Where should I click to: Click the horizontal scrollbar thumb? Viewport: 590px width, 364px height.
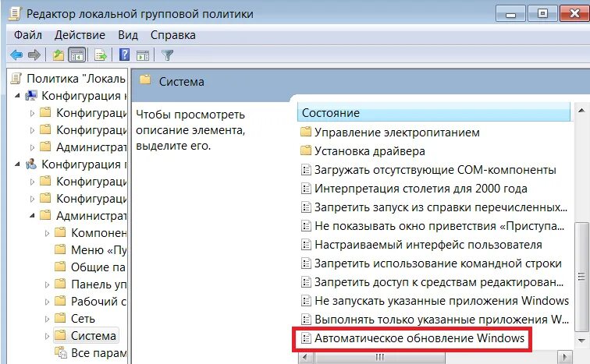point(379,356)
